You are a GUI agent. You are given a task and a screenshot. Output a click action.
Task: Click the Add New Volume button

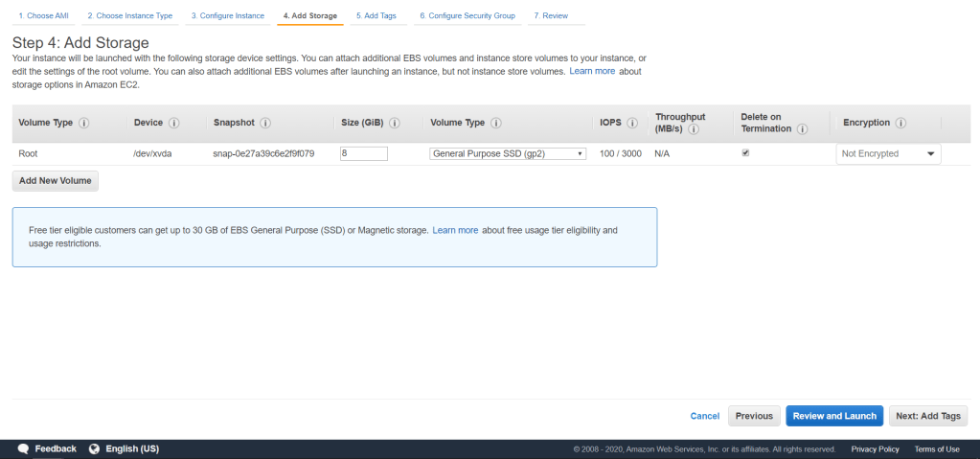(x=56, y=180)
